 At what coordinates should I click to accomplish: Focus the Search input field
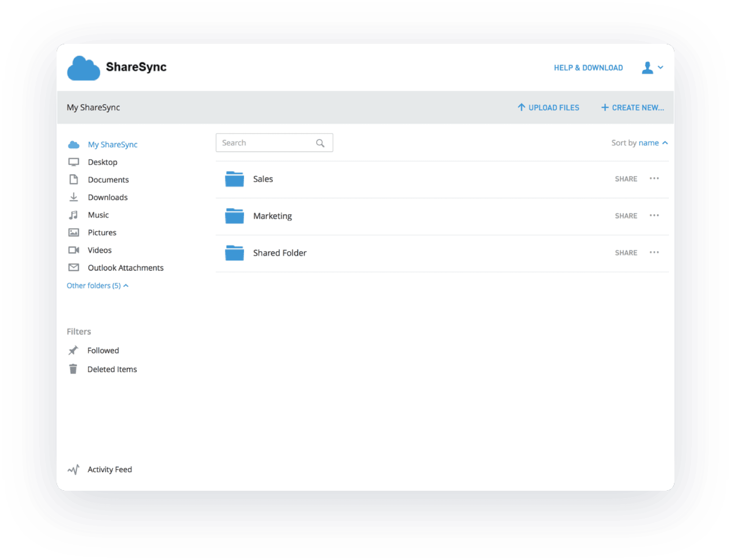[x=274, y=142]
